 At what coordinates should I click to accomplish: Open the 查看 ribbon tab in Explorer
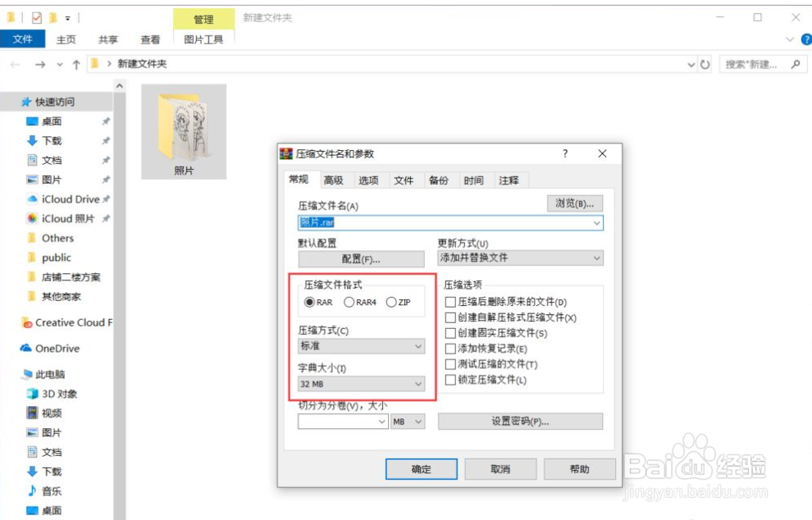[150, 39]
